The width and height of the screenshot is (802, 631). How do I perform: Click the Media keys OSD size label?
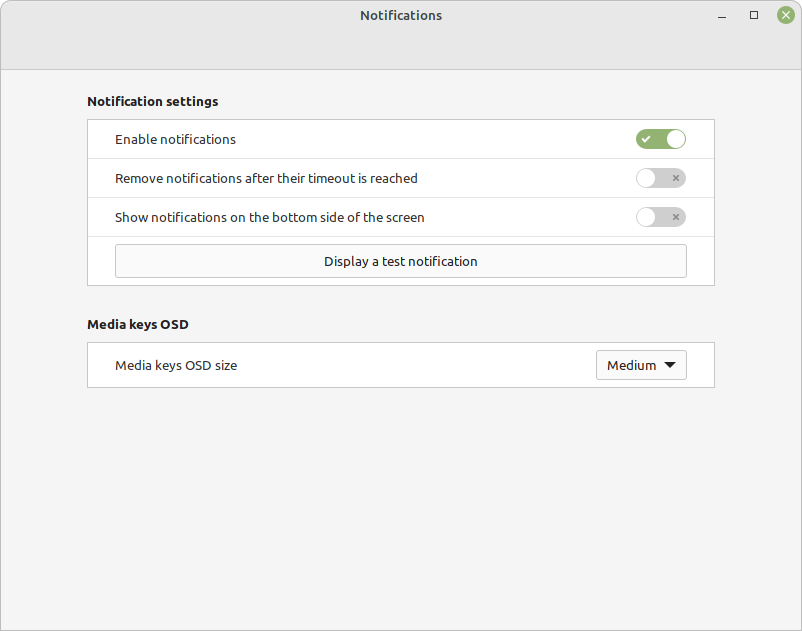coord(176,365)
